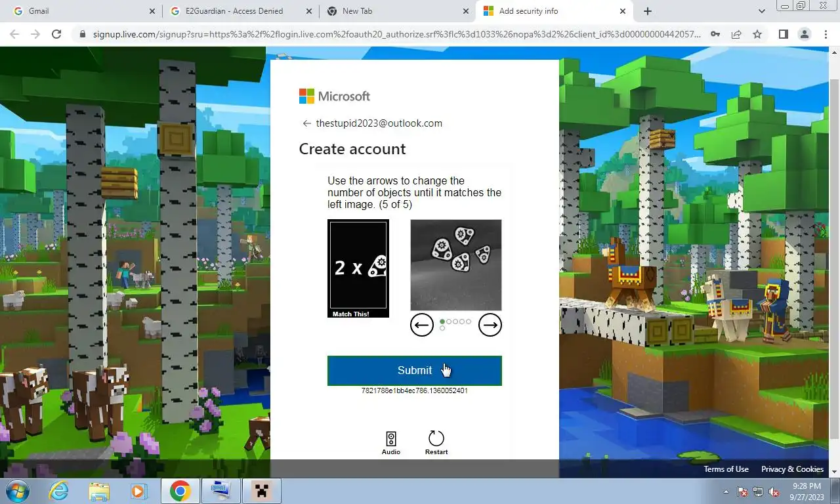Viewport: 840px width, 504px height.
Task: Show hidden system tray icons
Action: [726, 492]
